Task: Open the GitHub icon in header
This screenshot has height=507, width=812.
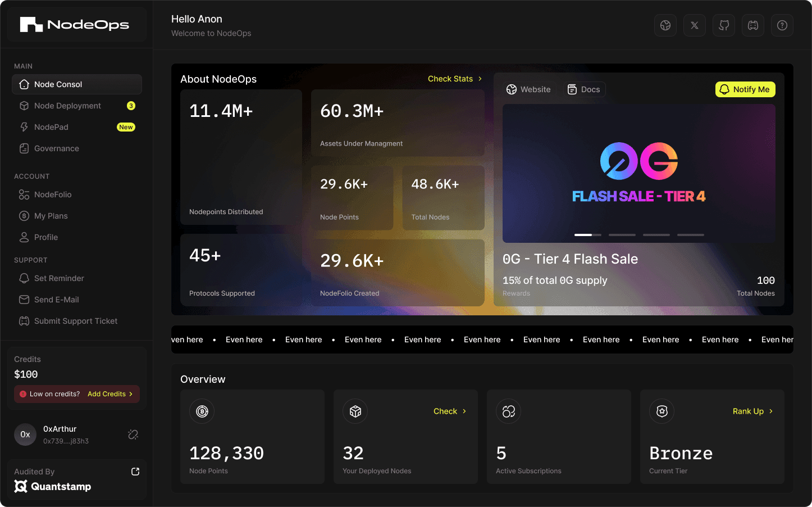Action: click(724, 25)
